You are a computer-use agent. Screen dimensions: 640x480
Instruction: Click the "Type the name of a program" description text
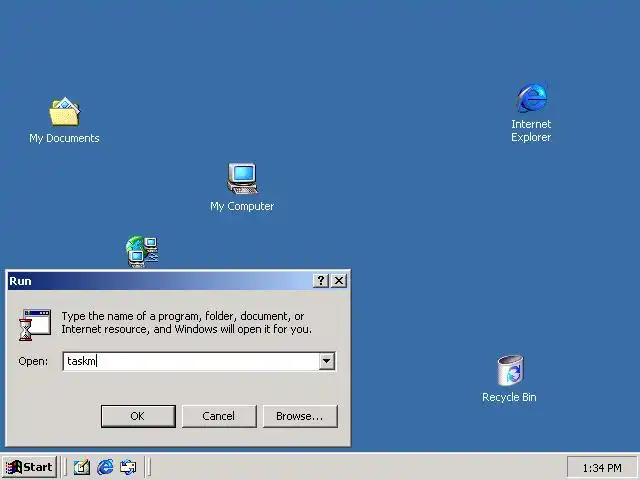187,322
